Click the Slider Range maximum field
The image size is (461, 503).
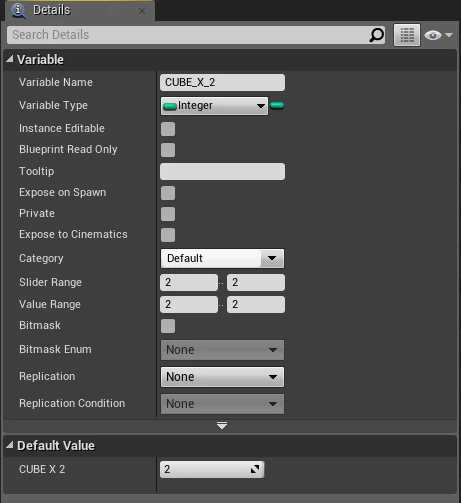pyautogui.click(x=256, y=282)
